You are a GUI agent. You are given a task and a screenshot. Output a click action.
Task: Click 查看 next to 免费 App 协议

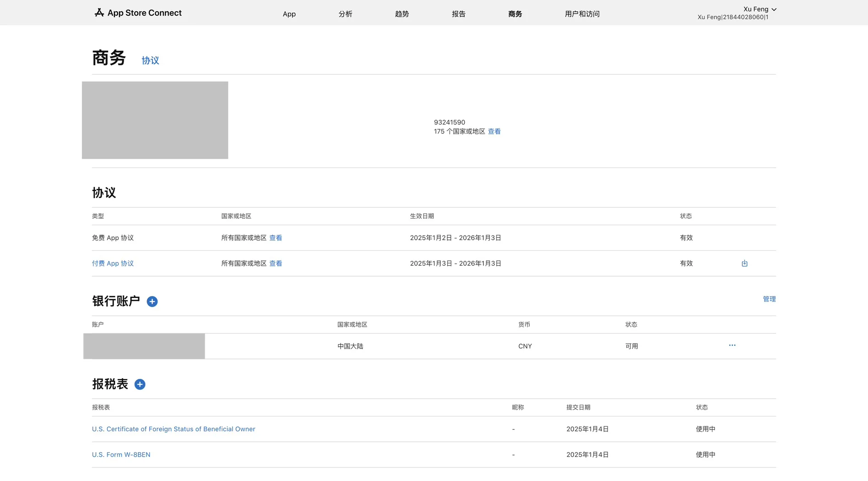(x=275, y=237)
